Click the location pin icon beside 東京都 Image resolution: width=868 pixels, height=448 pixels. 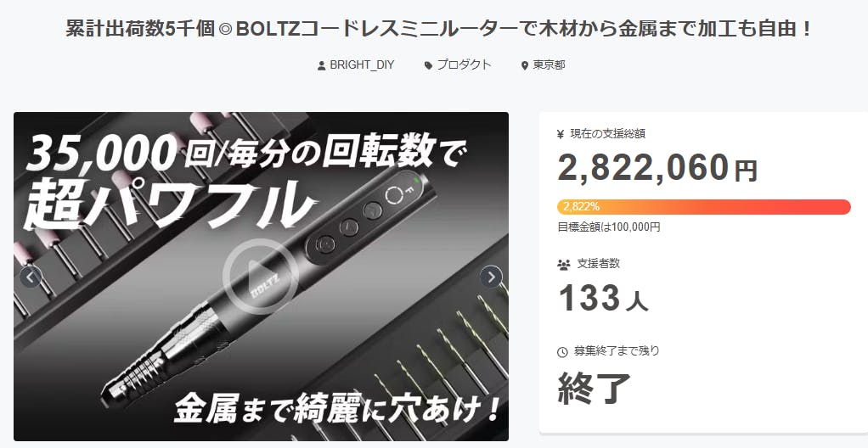click(x=525, y=66)
